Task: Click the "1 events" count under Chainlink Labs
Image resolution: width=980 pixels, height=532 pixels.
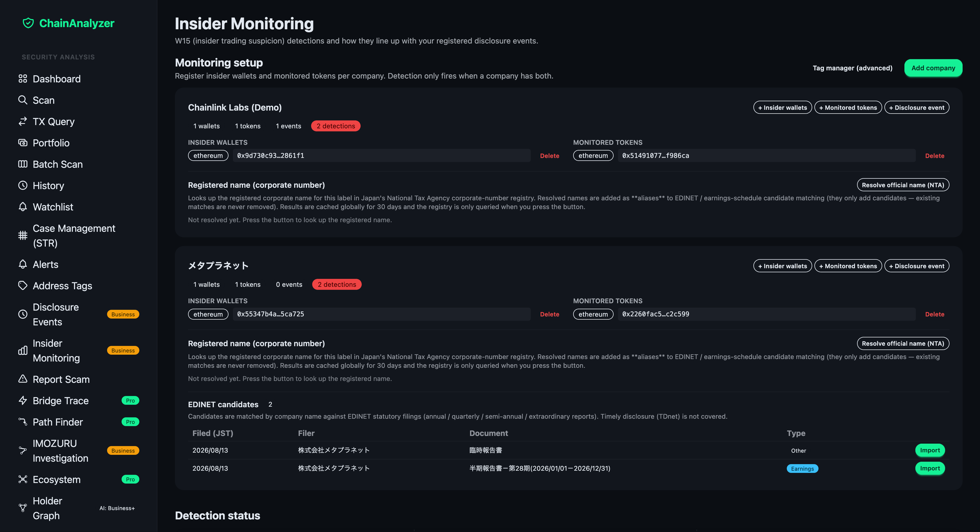Action: (288, 126)
